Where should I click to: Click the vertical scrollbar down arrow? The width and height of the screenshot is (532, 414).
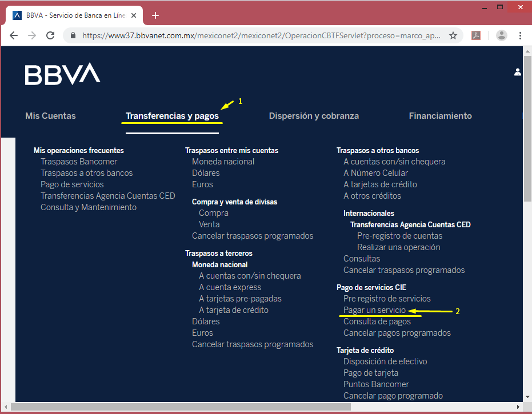(527, 397)
